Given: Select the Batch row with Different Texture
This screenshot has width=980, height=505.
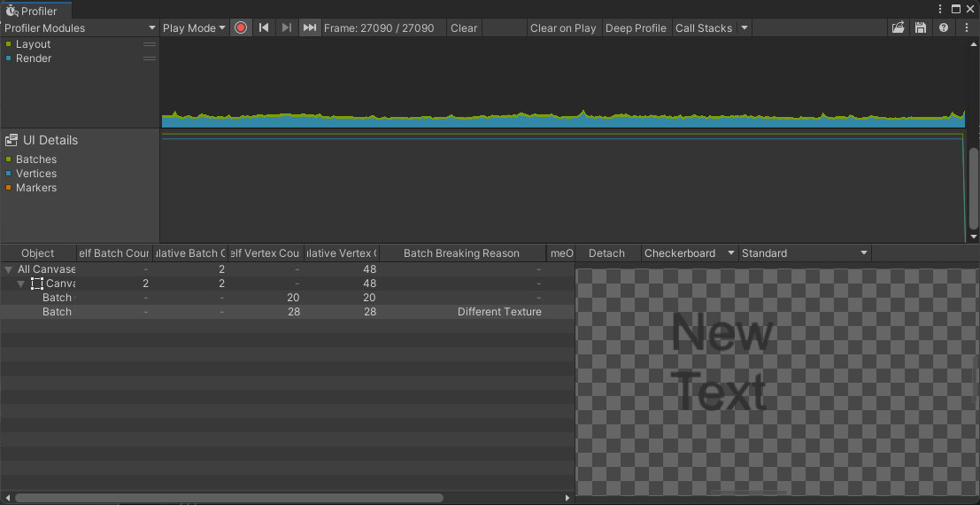Looking at the screenshot, I should [x=288, y=312].
